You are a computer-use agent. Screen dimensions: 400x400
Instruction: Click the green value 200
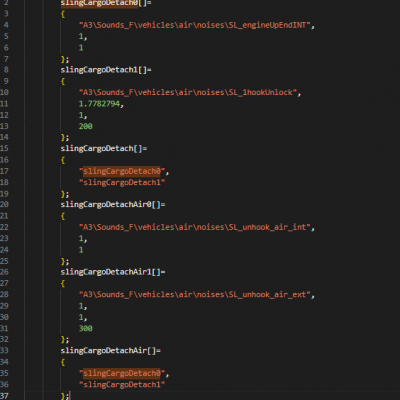pos(86,126)
